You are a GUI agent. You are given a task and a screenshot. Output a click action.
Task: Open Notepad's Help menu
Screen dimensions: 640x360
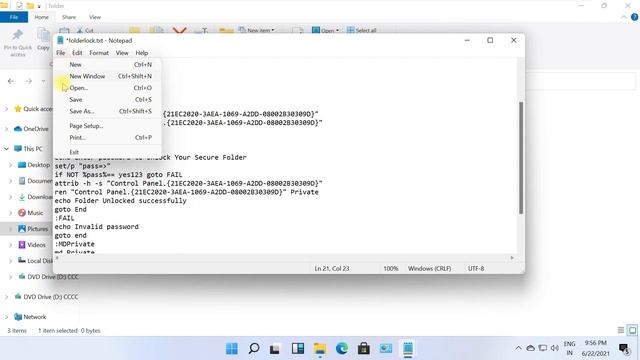click(142, 53)
